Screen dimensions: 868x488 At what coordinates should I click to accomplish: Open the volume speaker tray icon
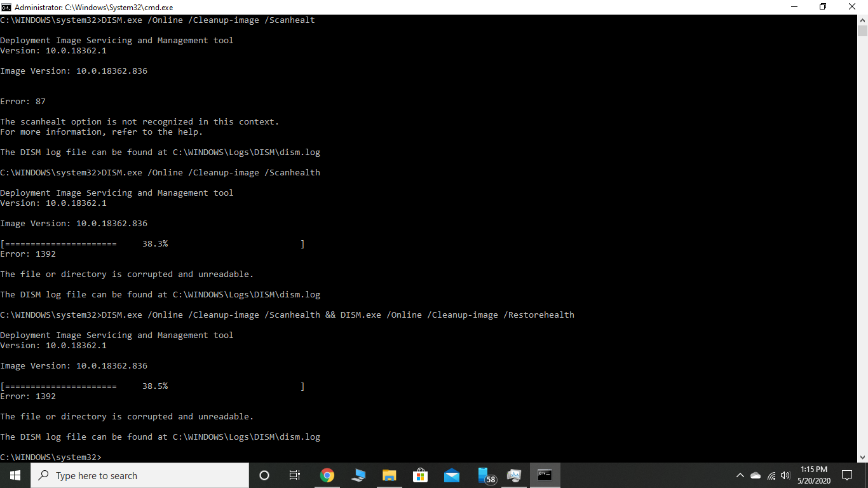click(785, 475)
